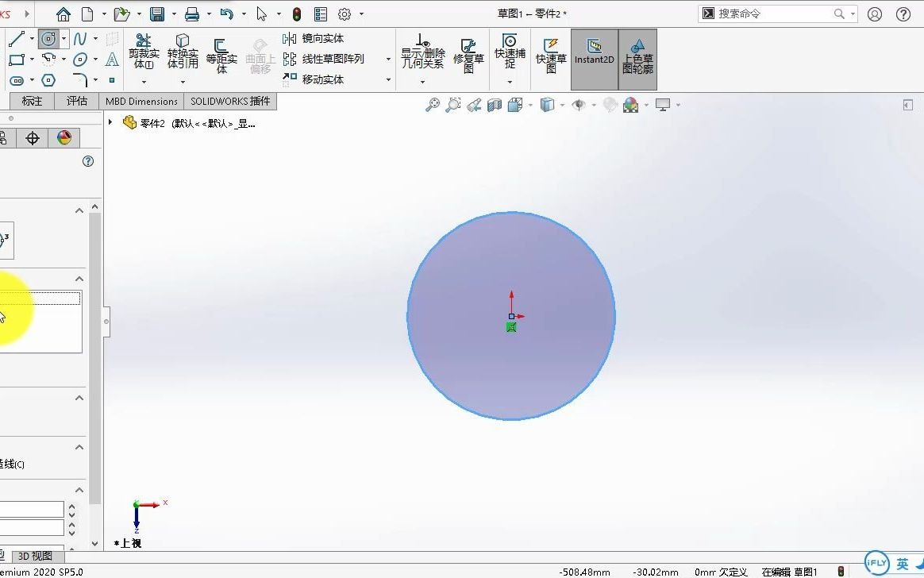Toggle the Hide/Show Items eye icon

tap(579, 104)
